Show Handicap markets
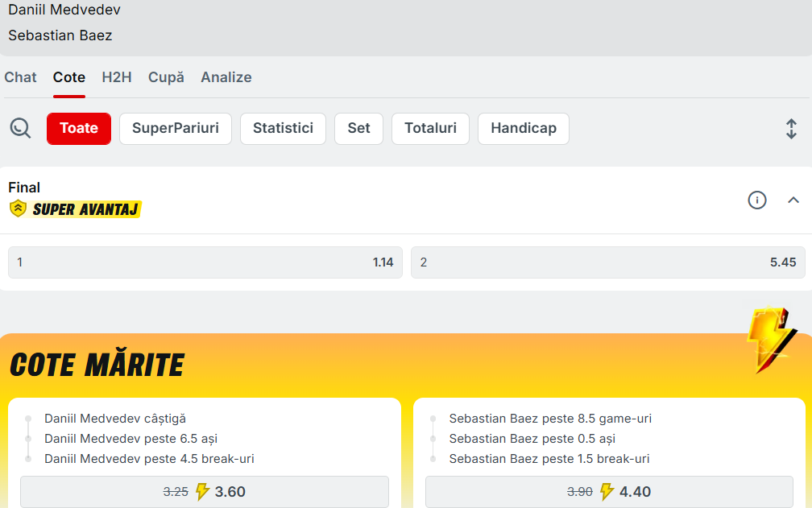This screenshot has height=508, width=812. [x=524, y=129]
